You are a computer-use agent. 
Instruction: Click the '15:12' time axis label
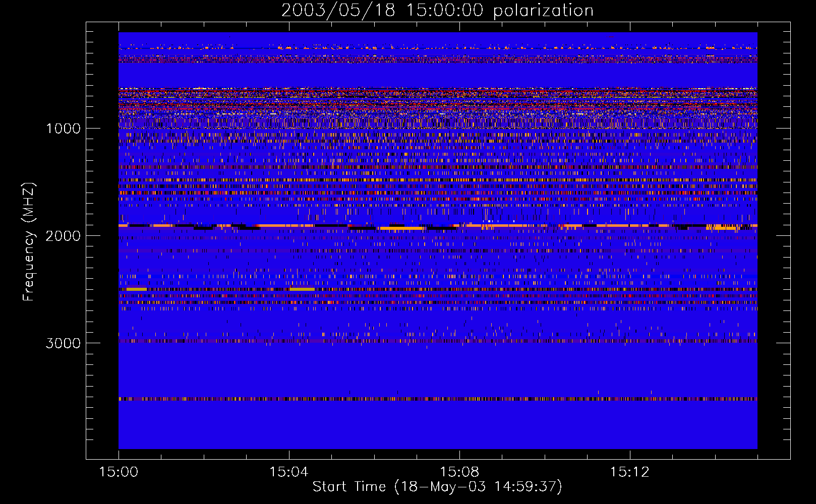tap(630, 472)
